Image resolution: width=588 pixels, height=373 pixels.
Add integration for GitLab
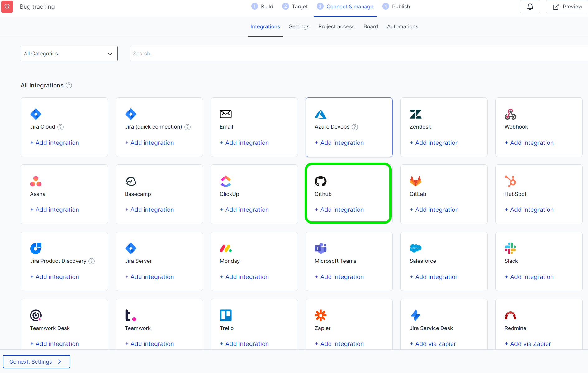click(434, 210)
